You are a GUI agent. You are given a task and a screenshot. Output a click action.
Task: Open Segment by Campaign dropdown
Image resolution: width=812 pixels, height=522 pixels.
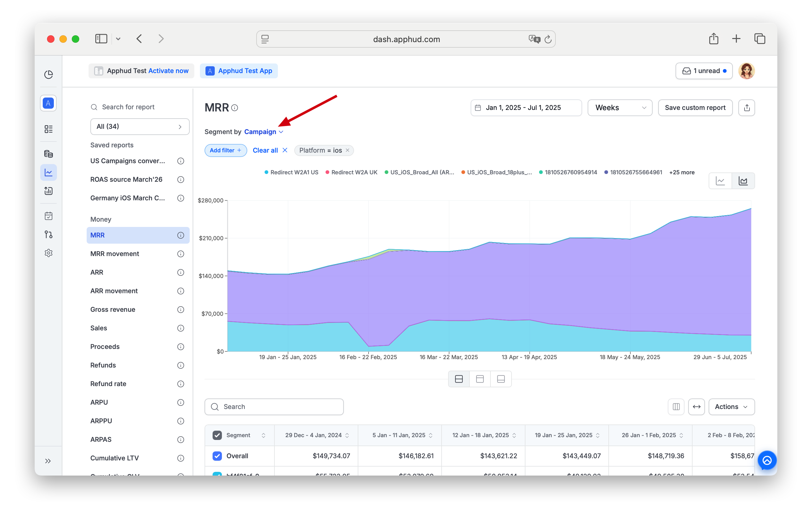[264, 132]
